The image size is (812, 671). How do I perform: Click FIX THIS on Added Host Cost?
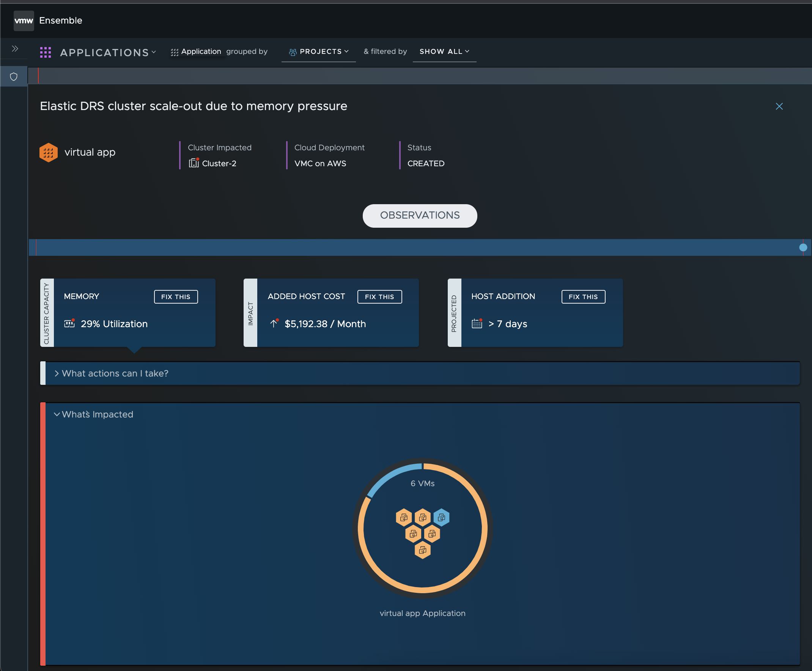tap(379, 297)
